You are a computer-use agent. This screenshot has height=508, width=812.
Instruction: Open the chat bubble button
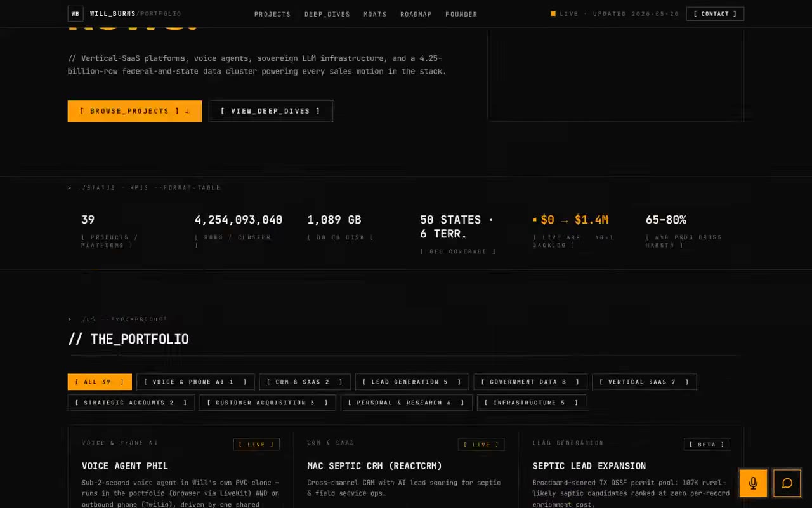click(x=787, y=483)
